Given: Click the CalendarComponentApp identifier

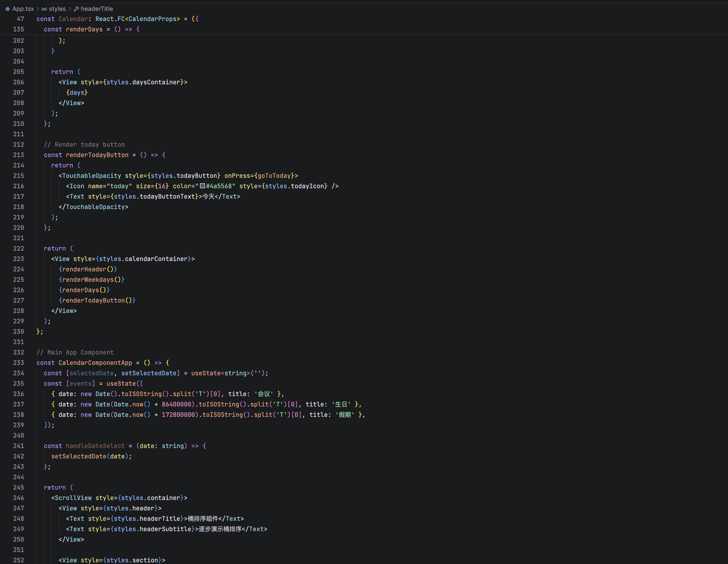Looking at the screenshot, I should [x=95, y=363].
